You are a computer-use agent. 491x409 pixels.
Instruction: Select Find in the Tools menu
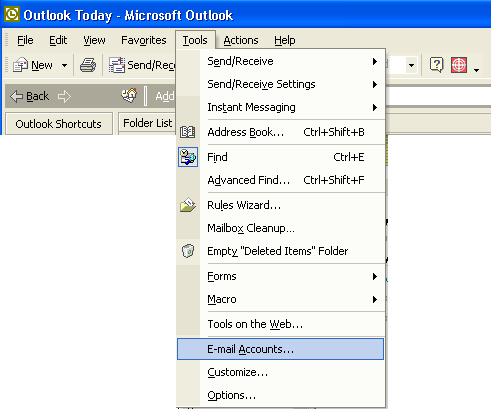[281, 157]
